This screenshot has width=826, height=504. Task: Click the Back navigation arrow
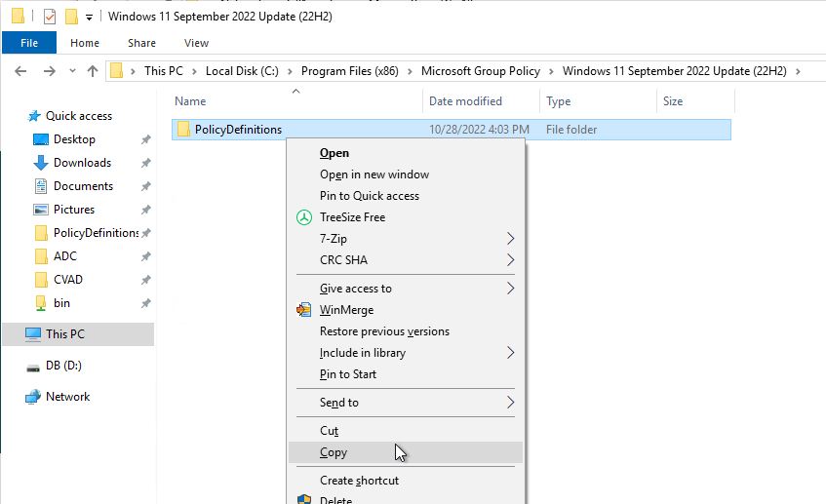[20, 71]
